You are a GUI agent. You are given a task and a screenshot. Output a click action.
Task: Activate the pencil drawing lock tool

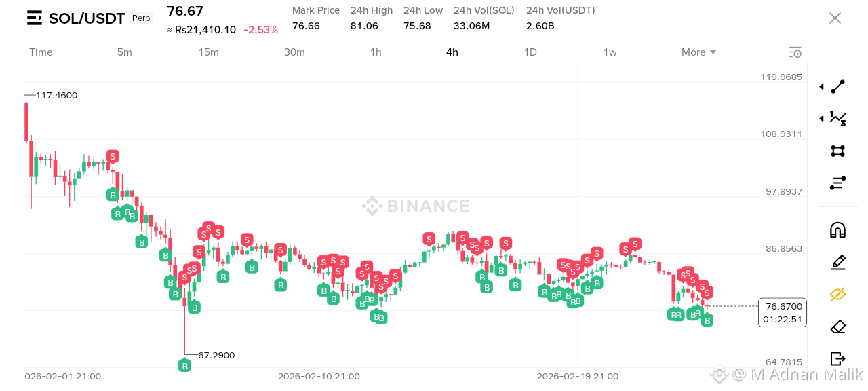click(838, 262)
